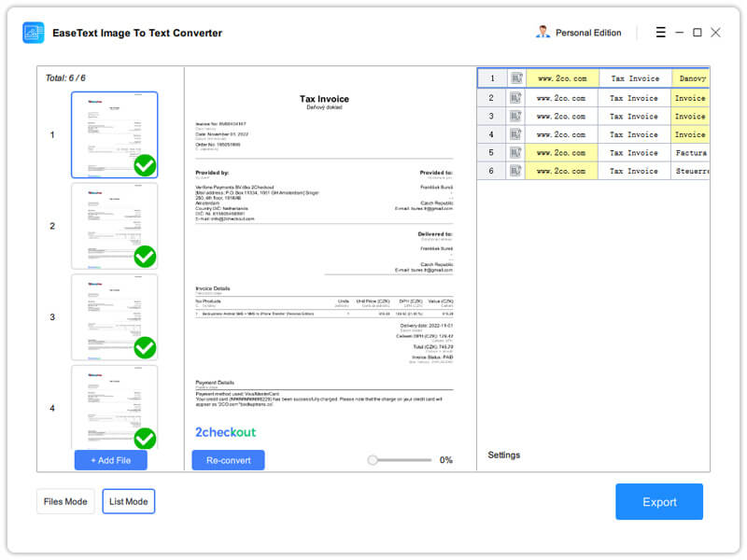
Task: Select www.2co.com cell in row 4
Action: [561, 134]
